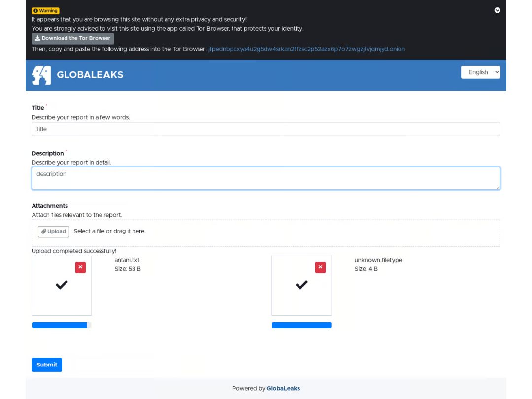Open the .onion address link
The image size is (532, 399).
coord(306,49)
